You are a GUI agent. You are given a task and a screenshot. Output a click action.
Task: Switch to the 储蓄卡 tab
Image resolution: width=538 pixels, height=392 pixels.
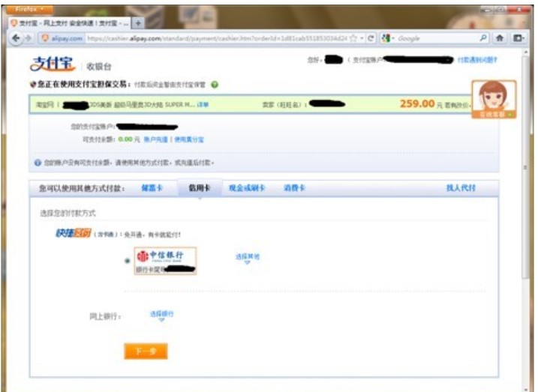pyautogui.click(x=152, y=188)
